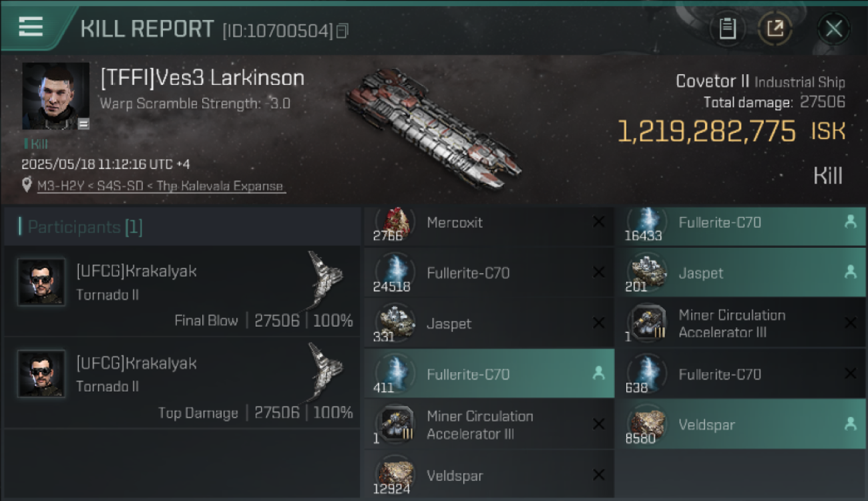Click the Tornado II ship icon for Final Blow

327,278
